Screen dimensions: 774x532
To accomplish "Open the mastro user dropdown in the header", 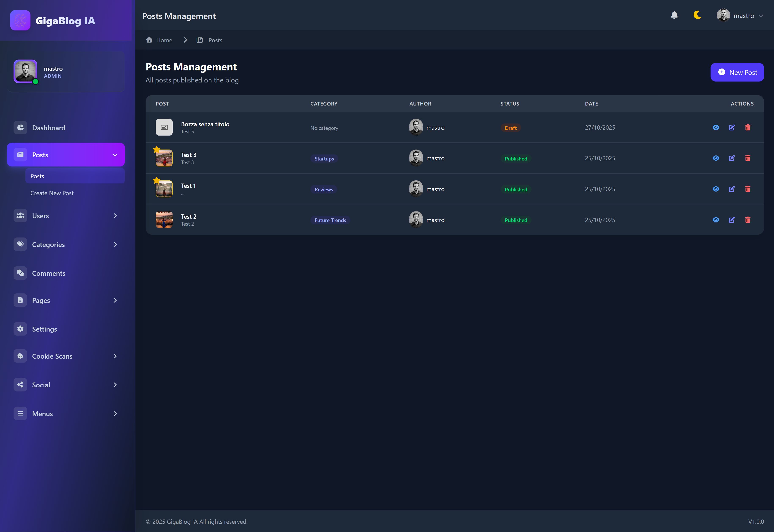I will 740,16.
